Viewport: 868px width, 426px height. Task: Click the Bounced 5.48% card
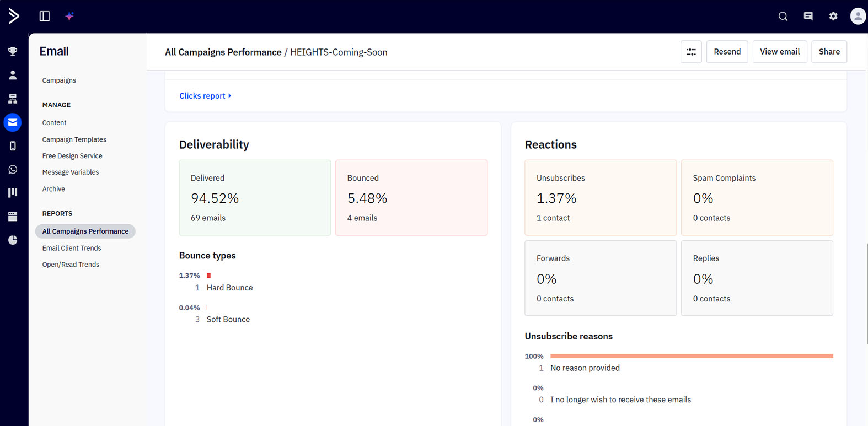tap(411, 198)
